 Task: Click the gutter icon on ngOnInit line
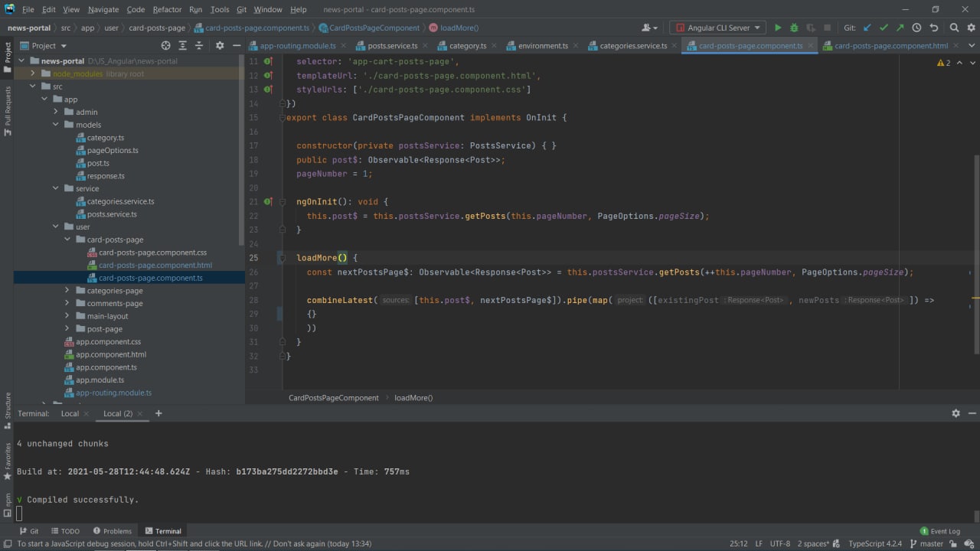coord(268,202)
